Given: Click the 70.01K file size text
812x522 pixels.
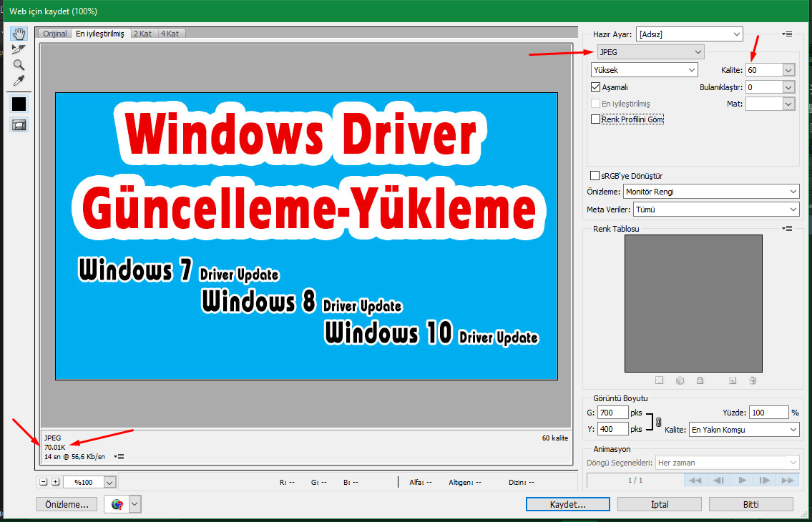Looking at the screenshot, I should click(55, 447).
